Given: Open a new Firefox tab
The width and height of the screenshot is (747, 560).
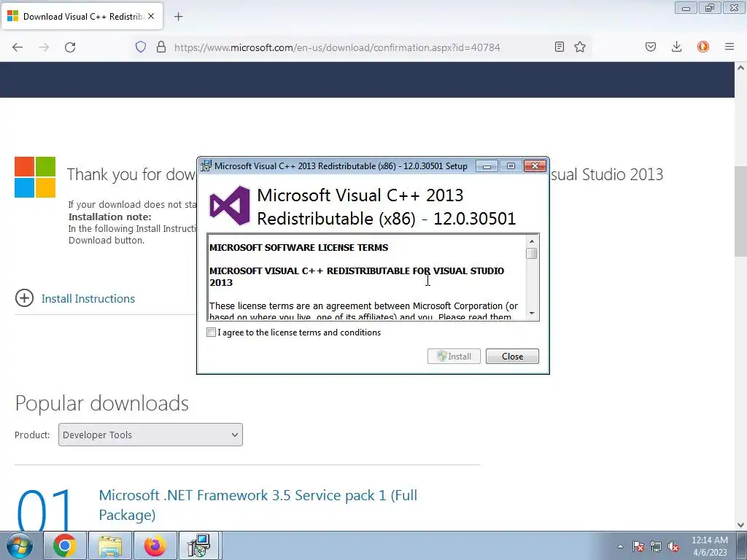Looking at the screenshot, I should click(x=178, y=17).
